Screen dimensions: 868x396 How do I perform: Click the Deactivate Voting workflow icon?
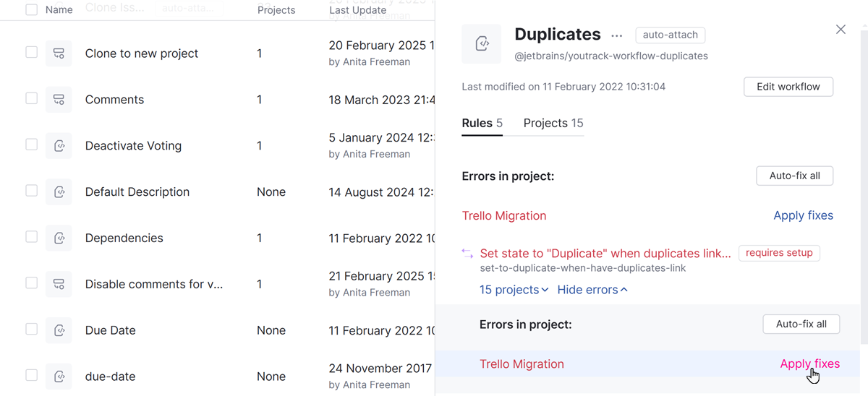pyautogui.click(x=59, y=146)
